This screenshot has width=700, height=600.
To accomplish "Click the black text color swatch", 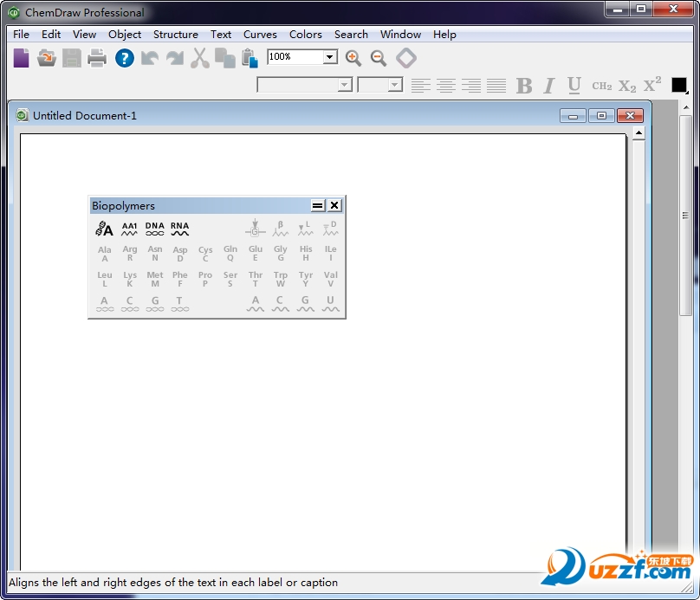I will coord(679,85).
